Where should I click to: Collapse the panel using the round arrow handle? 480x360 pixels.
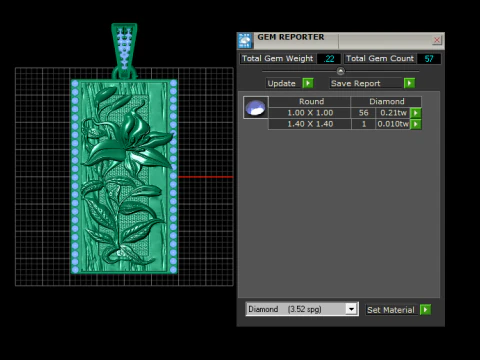pyautogui.click(x=340, y=71)
